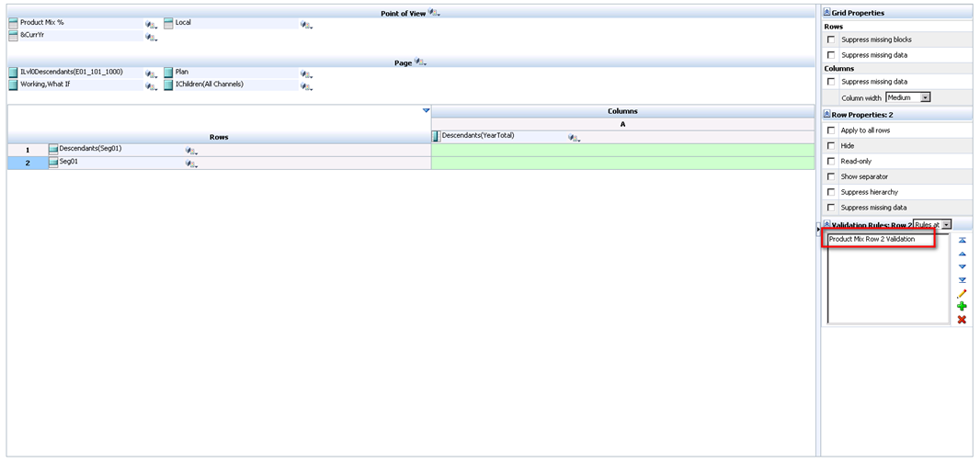Move the validation rule up one position
Screen dimensions: 980x463
pos(962,254)
